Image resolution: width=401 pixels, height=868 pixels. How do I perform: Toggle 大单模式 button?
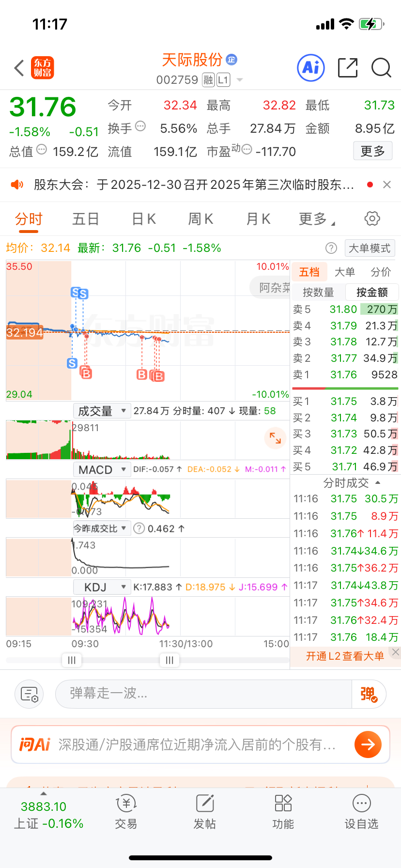(x=370, y=248)
